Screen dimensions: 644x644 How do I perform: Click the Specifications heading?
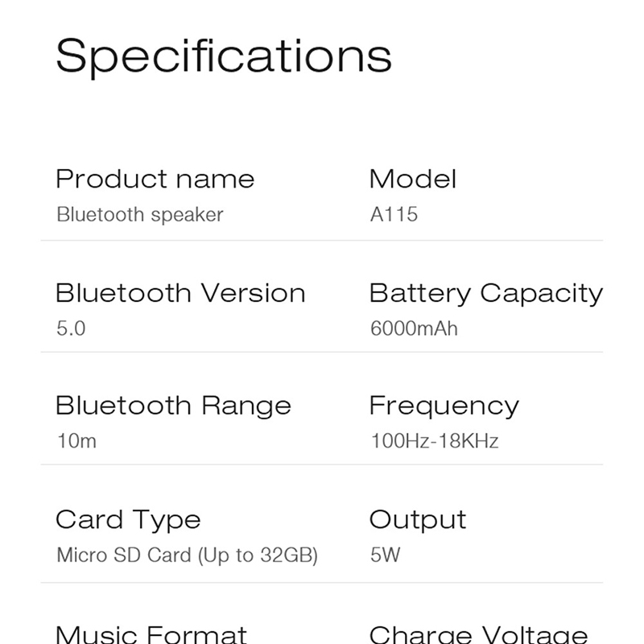tap(223, 56)
